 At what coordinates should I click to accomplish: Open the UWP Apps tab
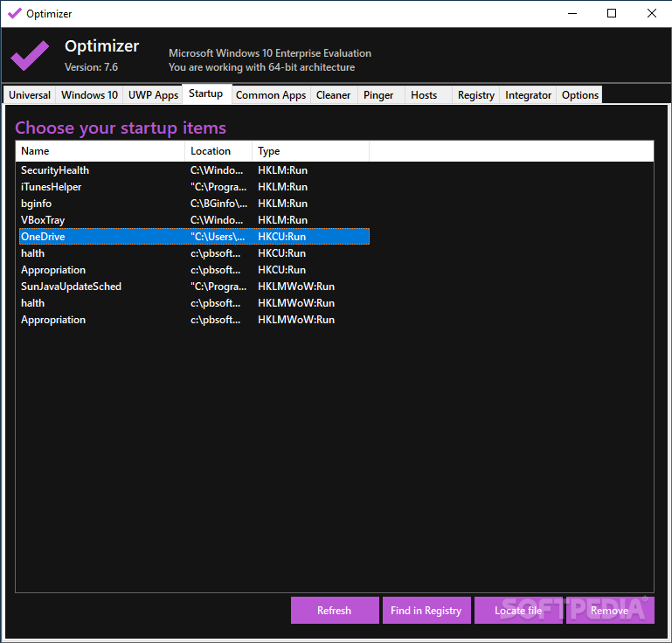coord(153,95)
